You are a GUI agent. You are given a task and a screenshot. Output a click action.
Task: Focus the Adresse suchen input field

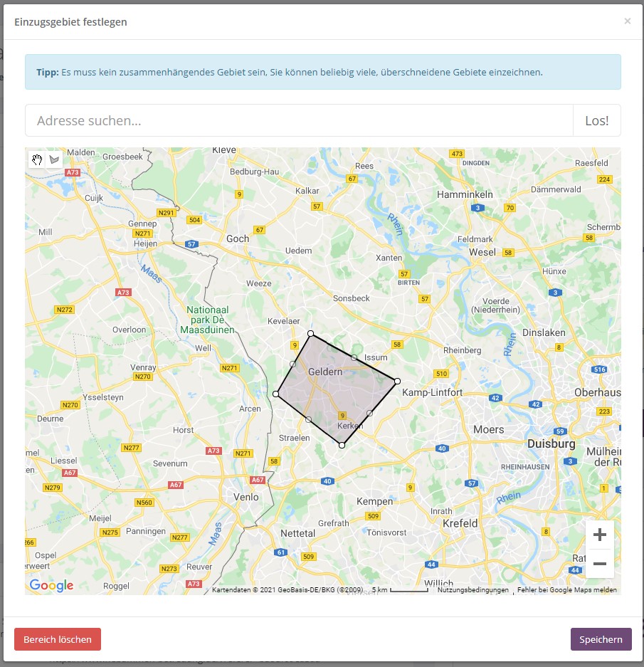point(299,121)
